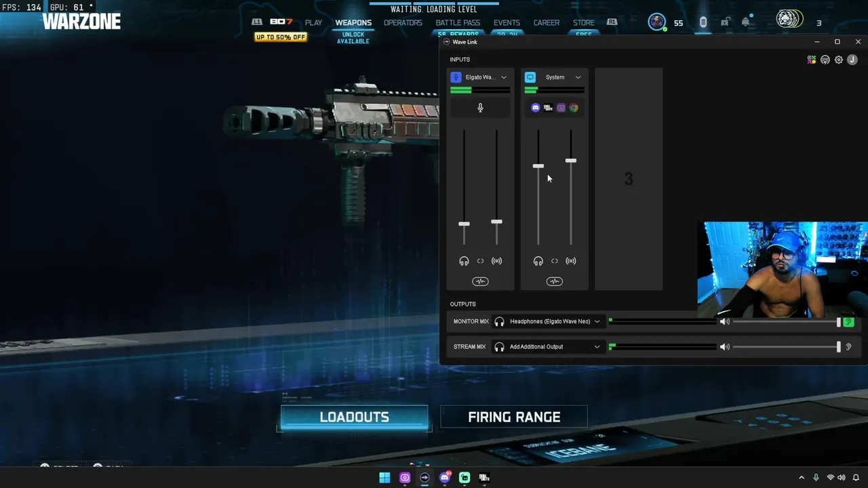The width and height of the screenshot is (868, 488).
Task: Toggle stream mute on System channel
Action: (571, 261)
